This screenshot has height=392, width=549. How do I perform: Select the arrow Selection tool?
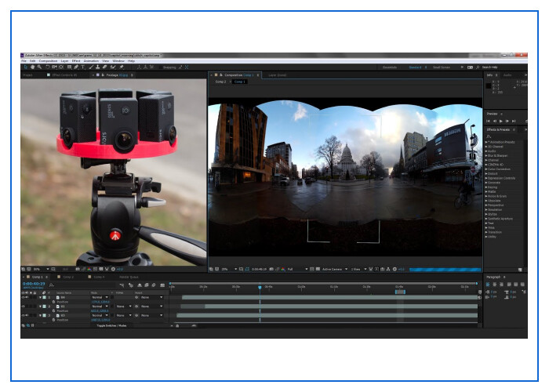coord(26,67)
